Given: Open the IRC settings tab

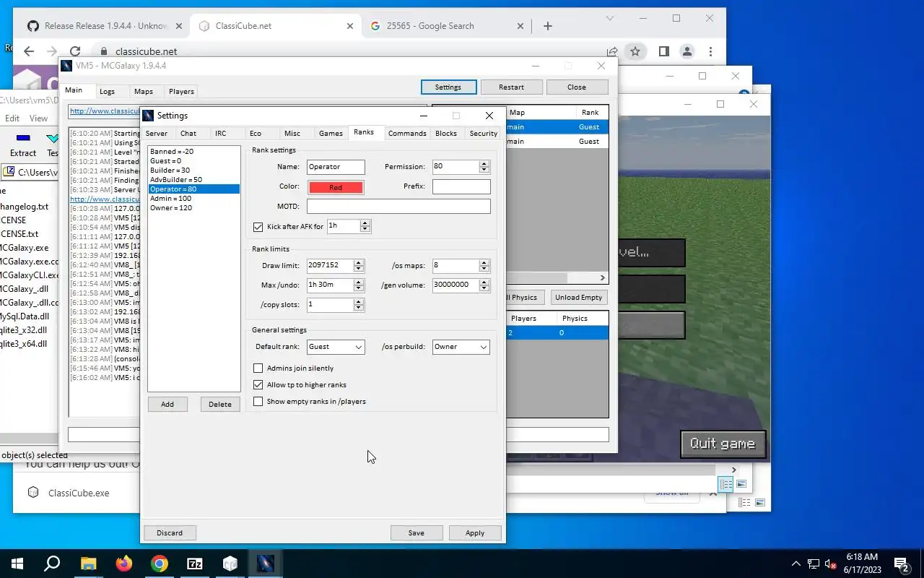Looking at the screenshot, I should click(x=220, y=134).
